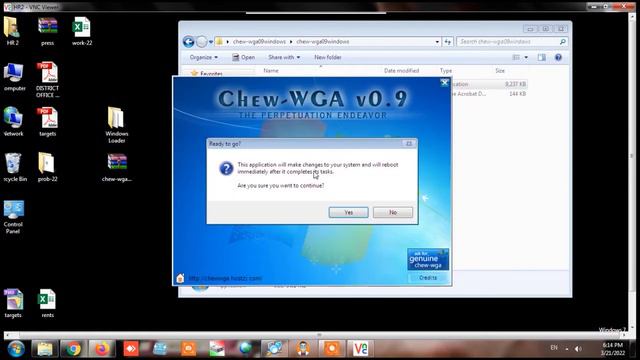The image size is (640, 360).
Task: Confirm with the Yes button
Action: point(348,212)
